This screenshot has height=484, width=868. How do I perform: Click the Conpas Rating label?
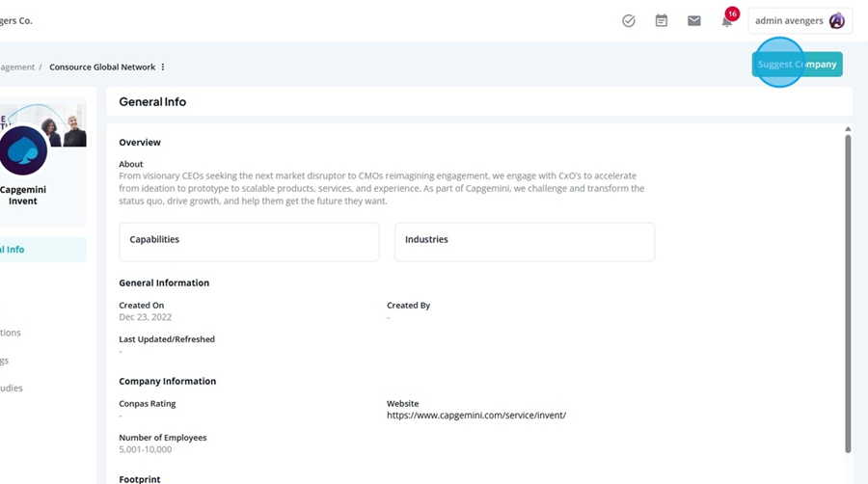coord(148,404)
